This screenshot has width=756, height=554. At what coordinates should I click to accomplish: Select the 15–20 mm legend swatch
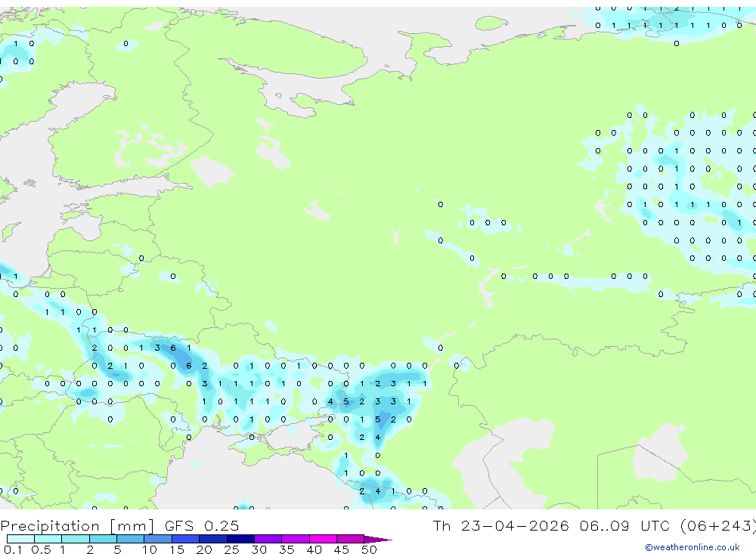185,539
